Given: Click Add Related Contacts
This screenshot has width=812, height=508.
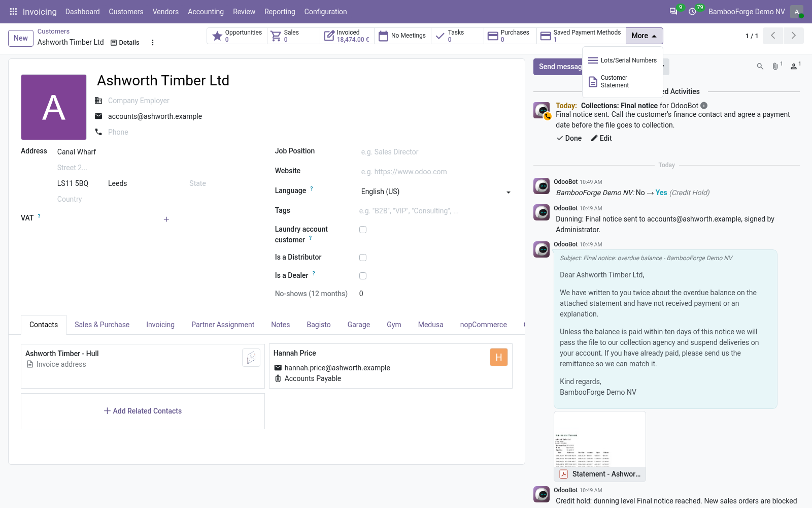Looking at the screenshot, I should (143, 411).
